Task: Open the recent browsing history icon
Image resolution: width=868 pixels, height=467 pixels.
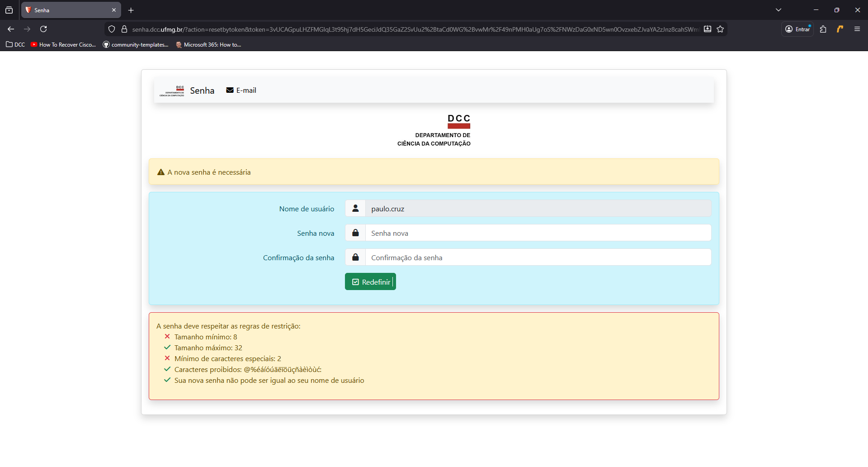Action: click(9, 10)
